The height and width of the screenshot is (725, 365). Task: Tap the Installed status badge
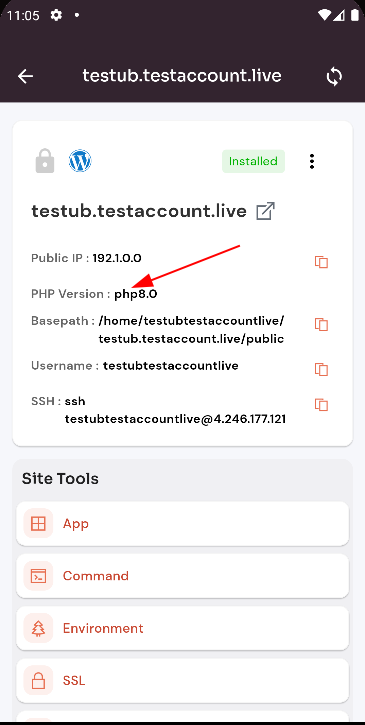pos(254,161)
